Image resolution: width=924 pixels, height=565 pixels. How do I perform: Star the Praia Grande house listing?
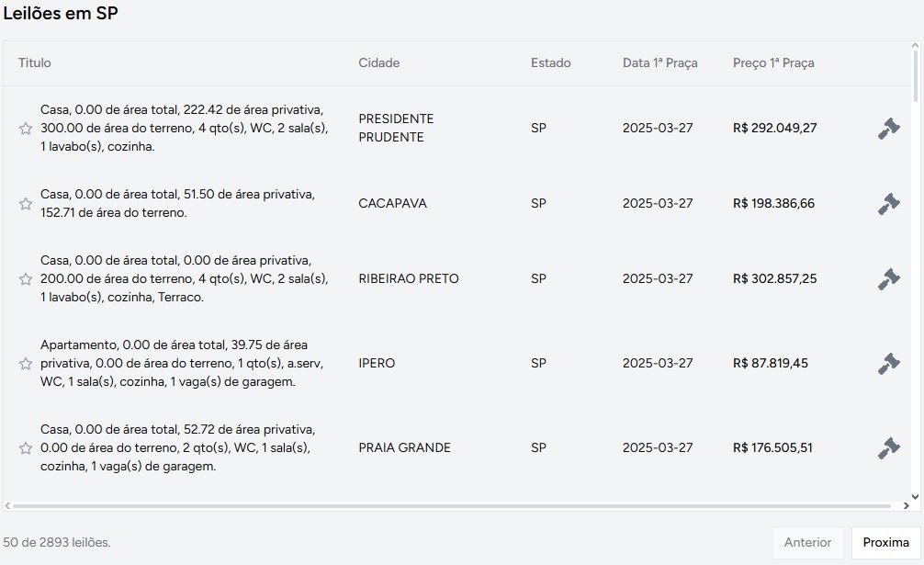(26, 448)
